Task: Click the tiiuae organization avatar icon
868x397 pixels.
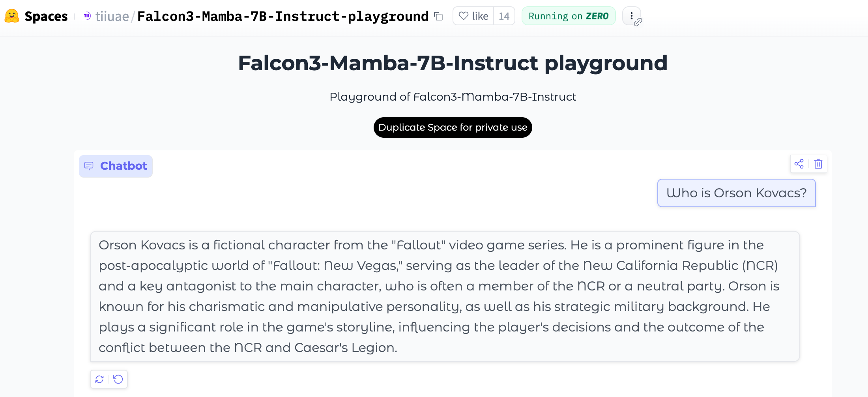Action: click(87, 16)
